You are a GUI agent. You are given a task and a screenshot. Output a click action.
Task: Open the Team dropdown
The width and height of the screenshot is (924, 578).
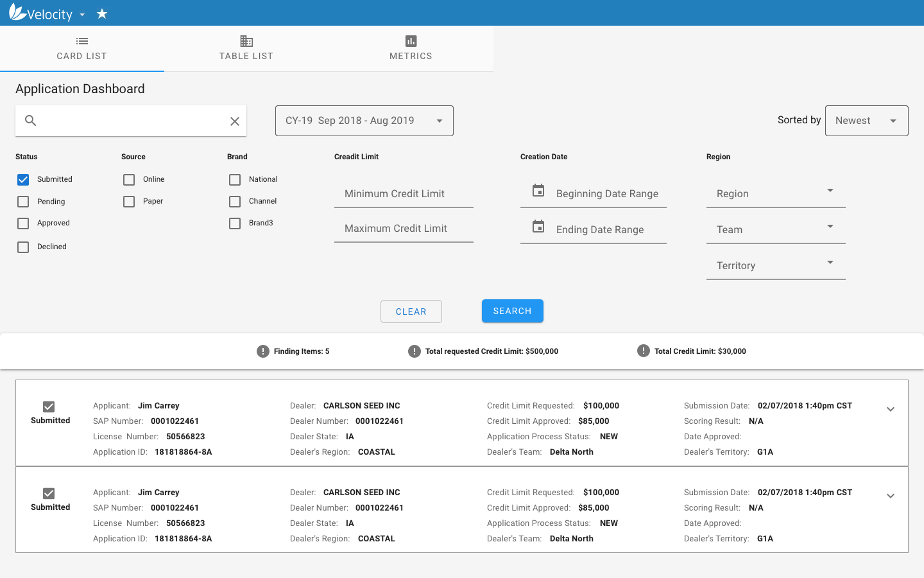point(776,230)
